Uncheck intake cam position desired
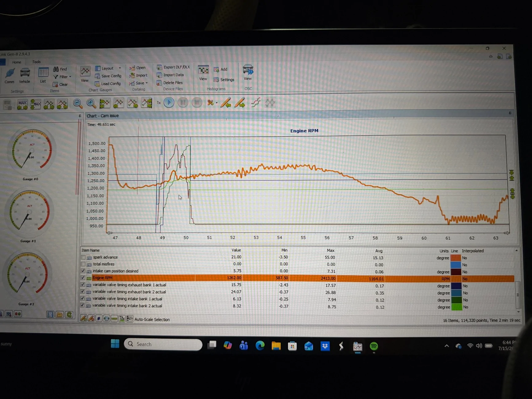Image resolution: width=532 pixels, height=399 pixels. (x=83, y=271)
